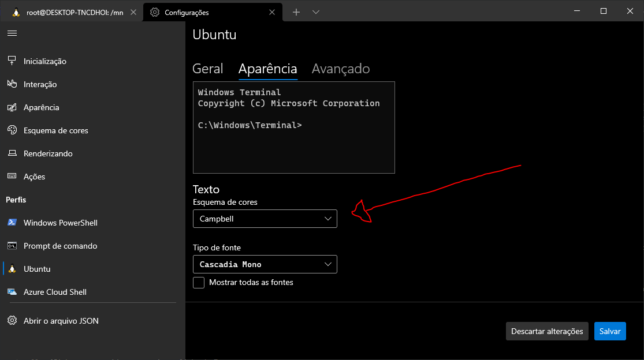Minimize the Windows Terminal window
Image resolution: width=644 pixels, height=360 pixels.
pos(577,11)
